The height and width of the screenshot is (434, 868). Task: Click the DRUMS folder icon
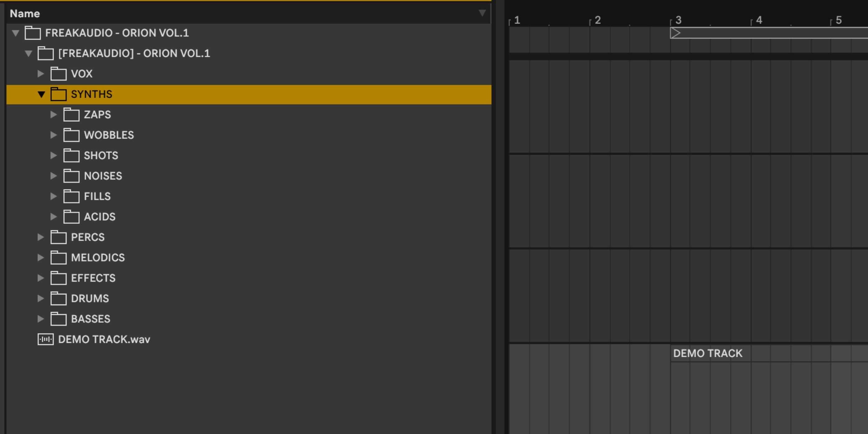click(x=58, y=299)
